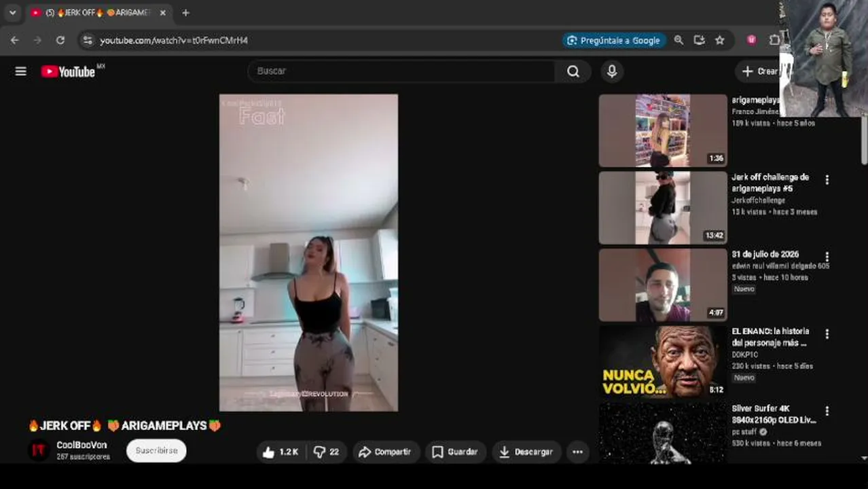Bookmark this page with the star

pyautogui.click(x=720, y=40)
